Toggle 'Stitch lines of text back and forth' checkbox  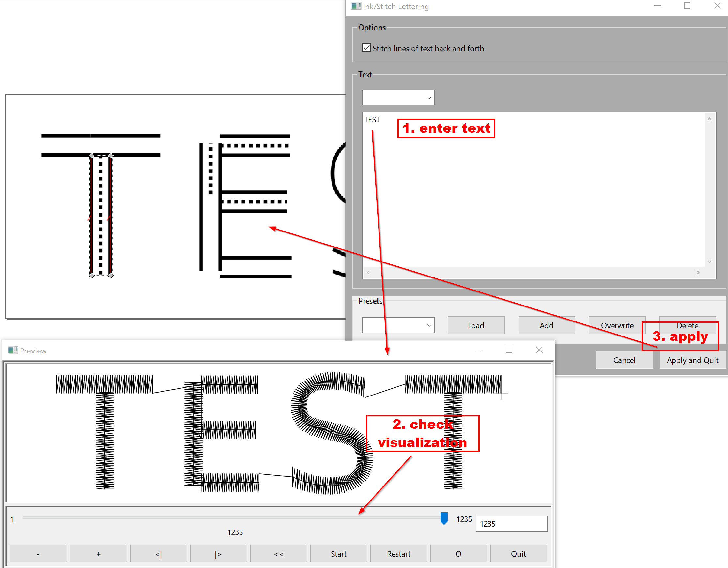coord(366,48)
